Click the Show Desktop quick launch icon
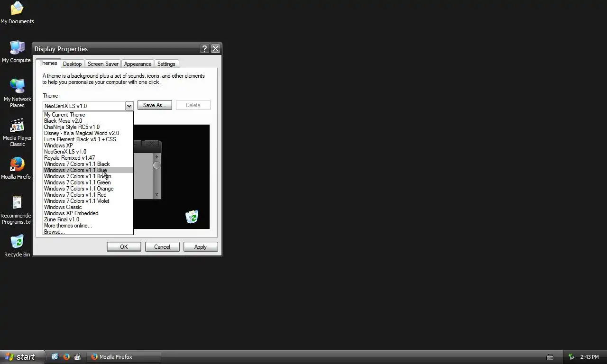Image resolution: width=607 pixels, height=364 pixels. (x=55, y=357)
